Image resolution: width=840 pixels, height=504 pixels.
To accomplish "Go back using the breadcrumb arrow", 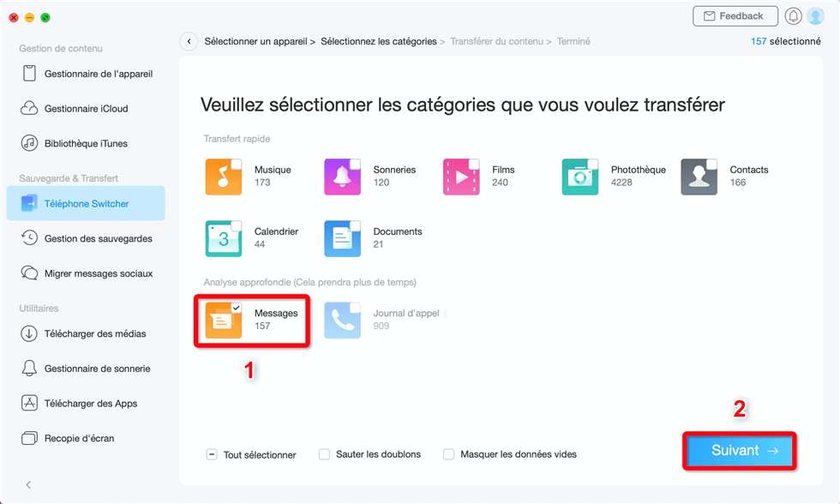I will pos(189,41).
